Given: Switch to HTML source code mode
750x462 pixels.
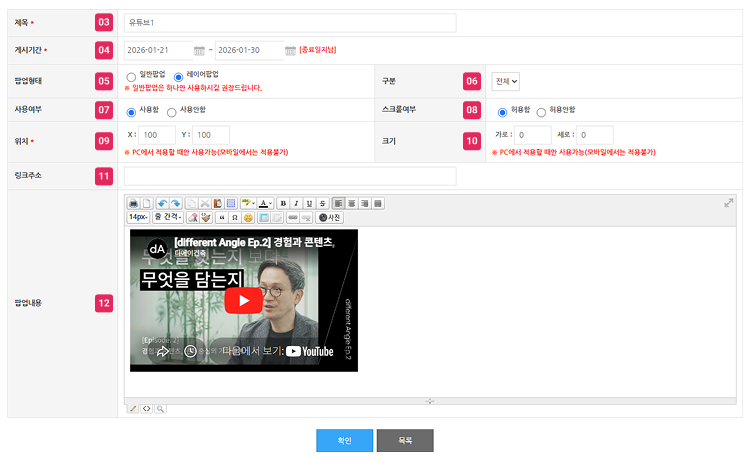Looking at the screenshot, I should coord(147,409).
